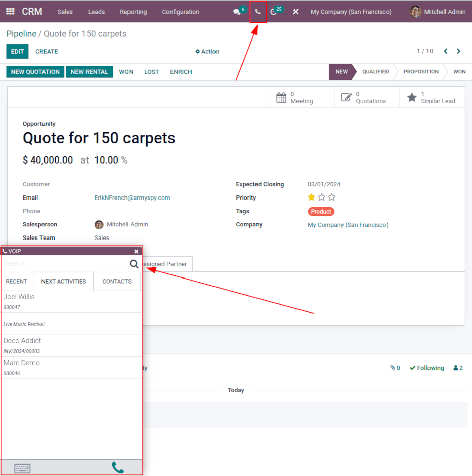This screenshot has height=476, width=472.
Task: Open the ErikNFrench@armyspy.com email link
Action: [133, 197]
